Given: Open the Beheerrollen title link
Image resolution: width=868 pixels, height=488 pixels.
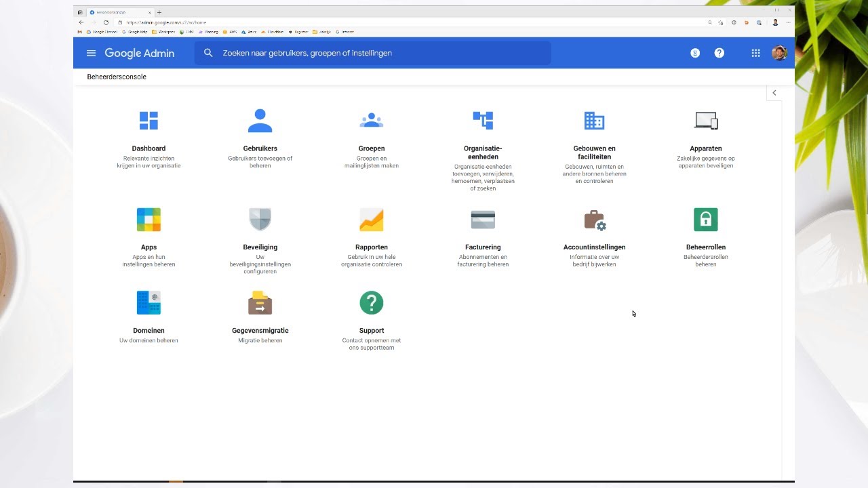Looking at the screenshot, I should click(706, 247).
